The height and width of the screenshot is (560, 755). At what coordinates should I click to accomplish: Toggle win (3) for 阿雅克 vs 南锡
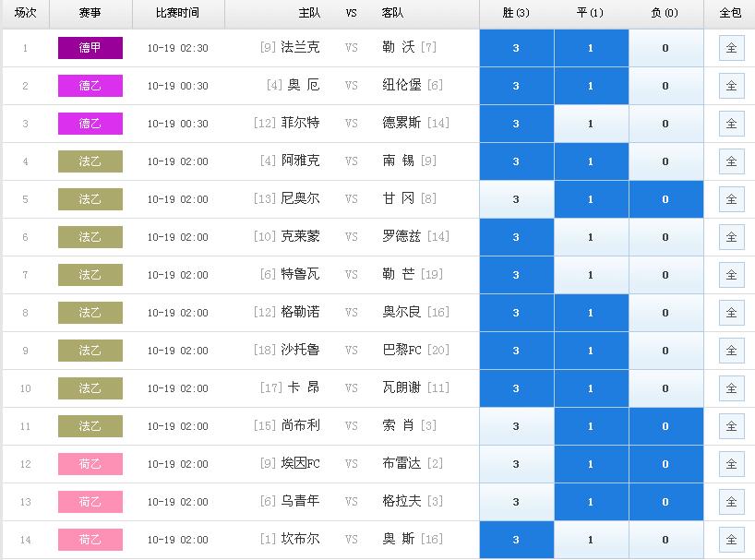point(517,161)
